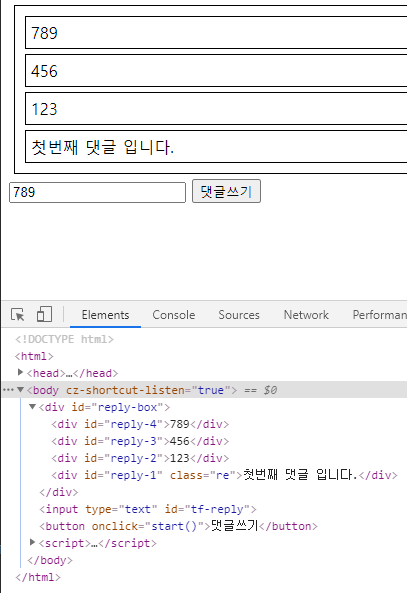Click the DOCTYPE html line
The width and height of the screenshot is (407, 593).
pyautogui.click(x=64, y=339)
